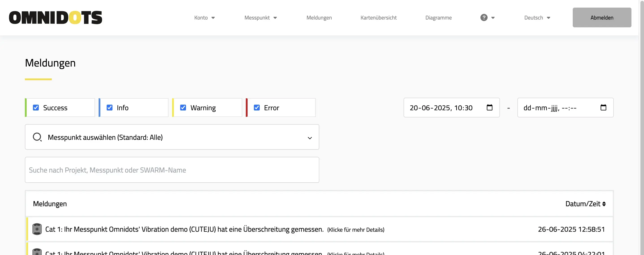Viewport: 644px width, 255px height.
Task: Expand the Messpunkt navigation dropdown
Action: point(260,17)
